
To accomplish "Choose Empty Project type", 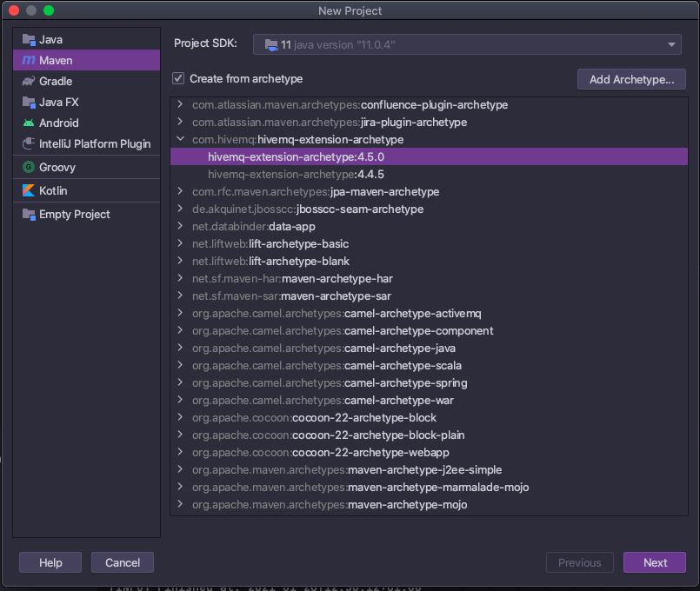I will (87, 214).
